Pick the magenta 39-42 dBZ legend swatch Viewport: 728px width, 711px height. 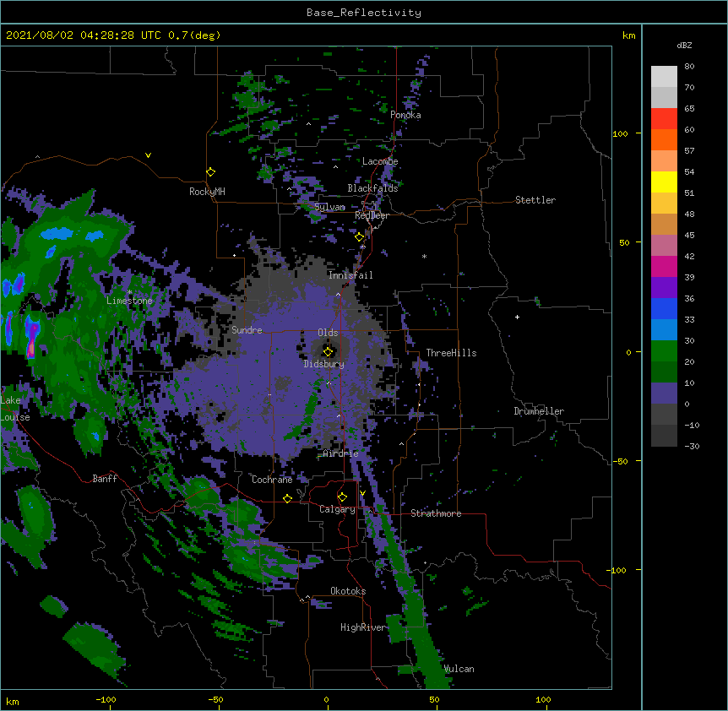pos(664,266)
